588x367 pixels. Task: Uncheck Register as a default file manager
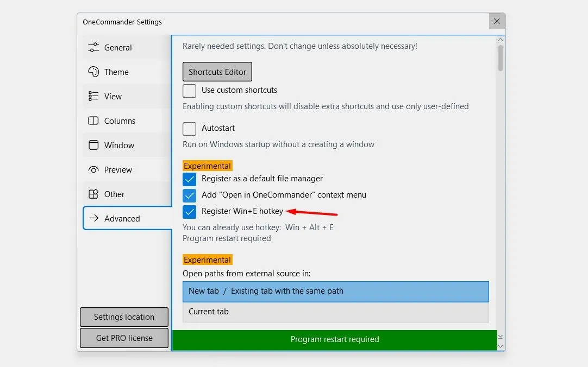[x=190, y=179]
